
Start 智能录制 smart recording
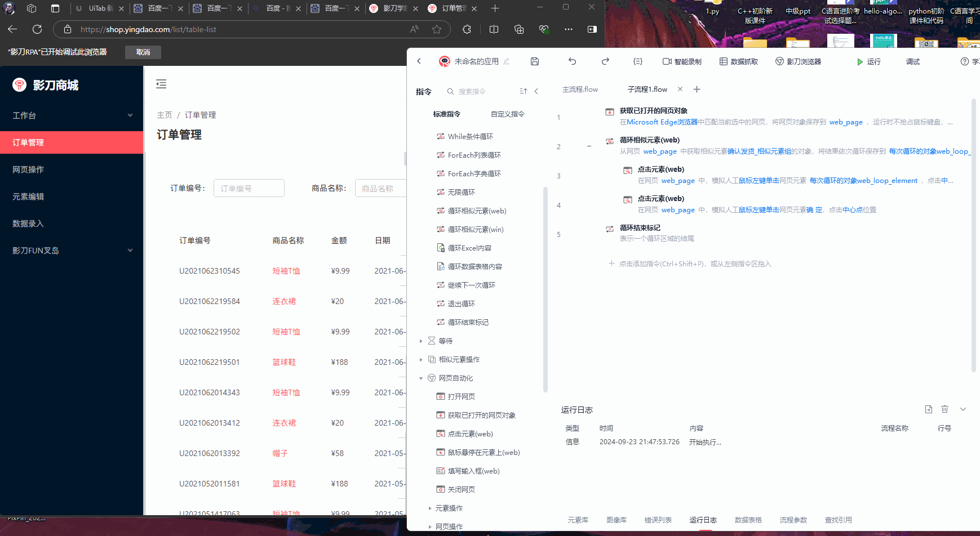[682, 61]
